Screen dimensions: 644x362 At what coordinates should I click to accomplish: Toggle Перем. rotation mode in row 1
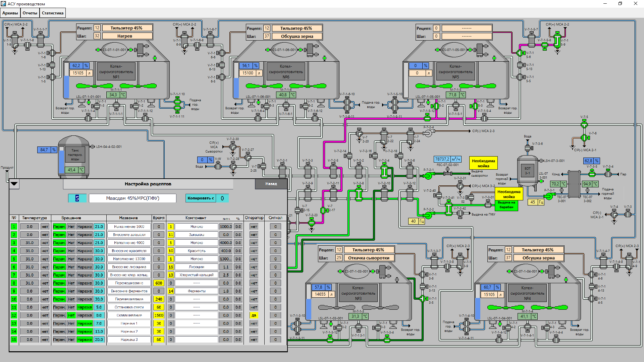click(59, 227)
